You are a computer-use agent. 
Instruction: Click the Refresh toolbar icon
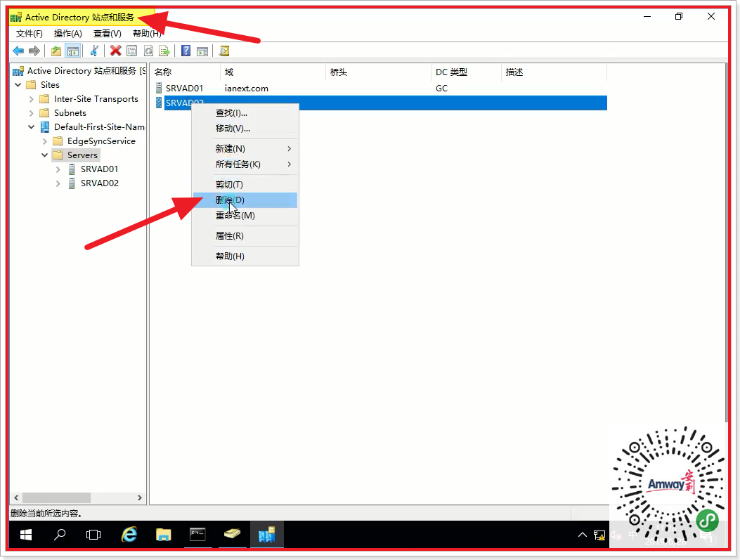pyautogui.click(x=149, y=51)
